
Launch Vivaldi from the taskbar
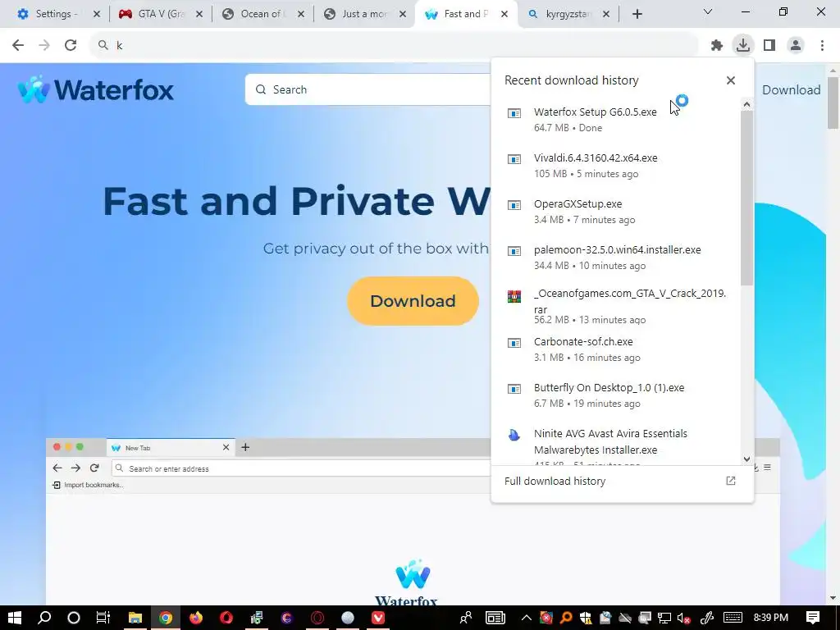[x=378, y=618]
